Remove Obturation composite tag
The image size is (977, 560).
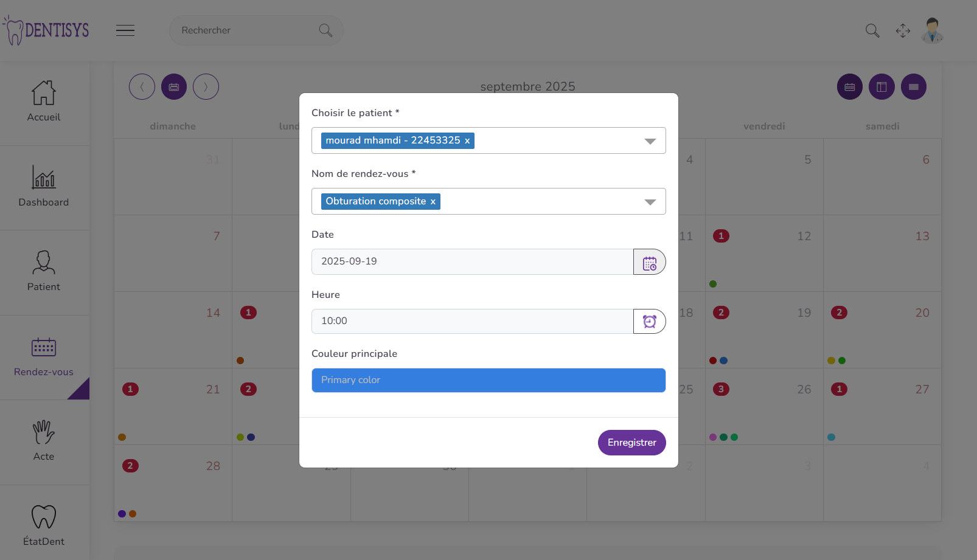point(433,202)
